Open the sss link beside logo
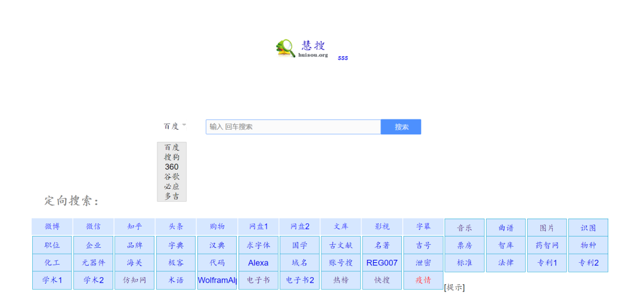Image resolution: width=644 pixels, height=301 pixels. coord(343,58)
